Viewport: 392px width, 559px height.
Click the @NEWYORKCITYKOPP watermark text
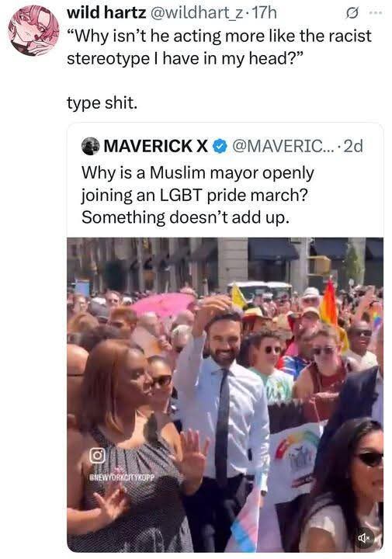[x=122, y=477]
